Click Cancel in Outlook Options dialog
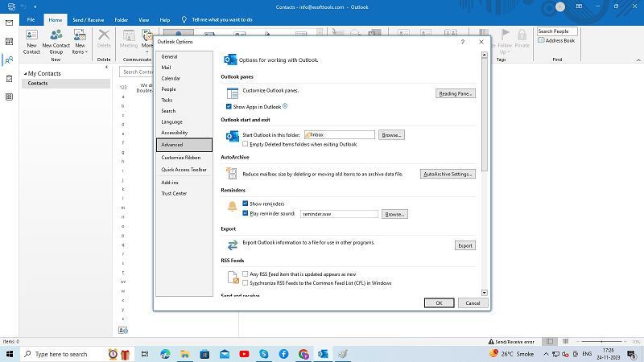This screenshot has height=362, width=644. (473, 303)
